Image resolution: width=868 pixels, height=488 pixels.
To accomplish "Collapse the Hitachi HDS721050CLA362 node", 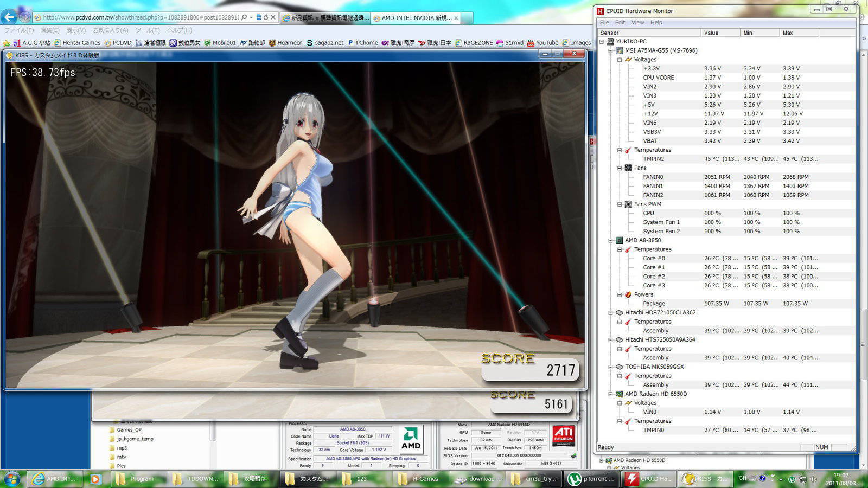I will pyautogui.click(x=611, y=313).
